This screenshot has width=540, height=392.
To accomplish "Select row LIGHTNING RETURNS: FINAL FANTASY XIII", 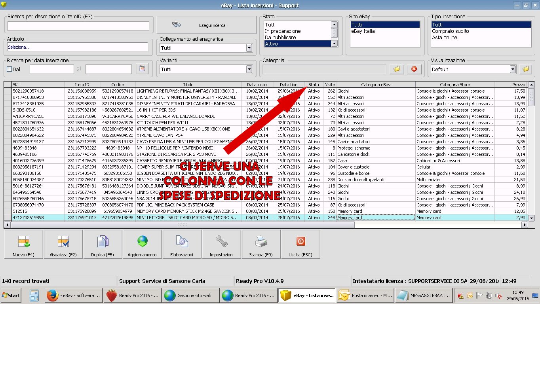I will click(265, 91).
